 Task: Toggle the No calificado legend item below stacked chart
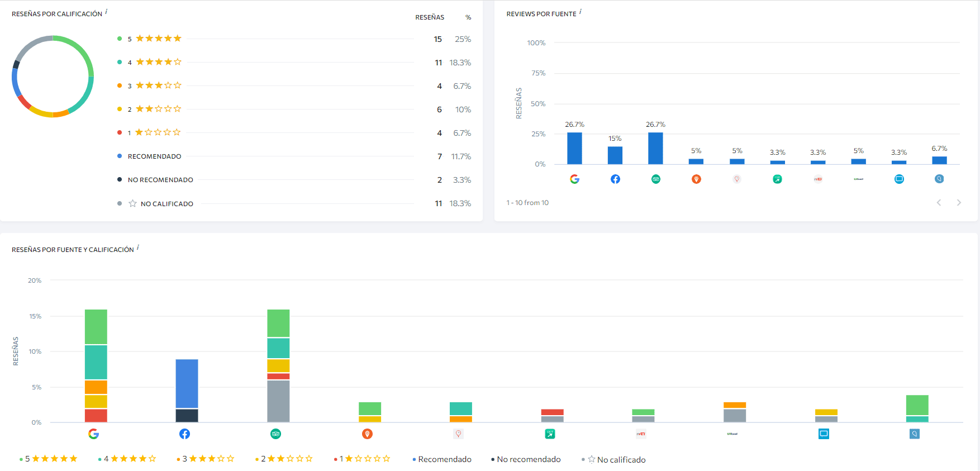click(613, 459)
